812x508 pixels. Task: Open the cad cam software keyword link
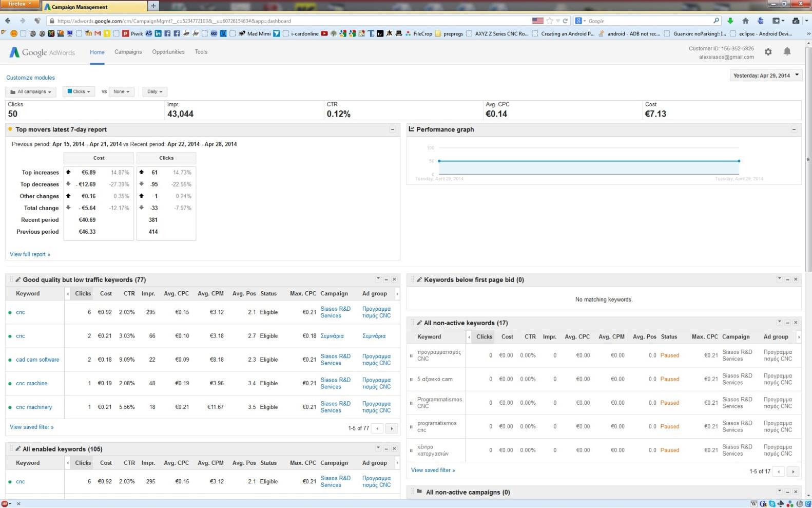37,360
